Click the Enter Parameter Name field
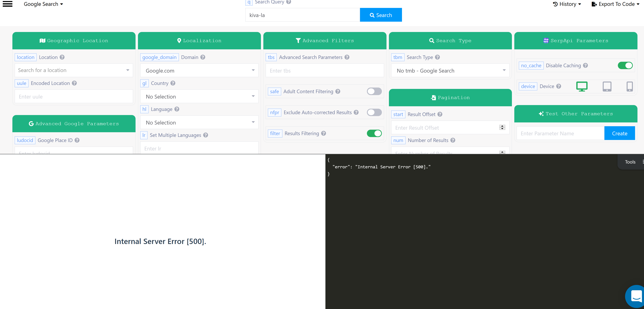This screenshot has width=644, height=309. (x=560, y=133)
